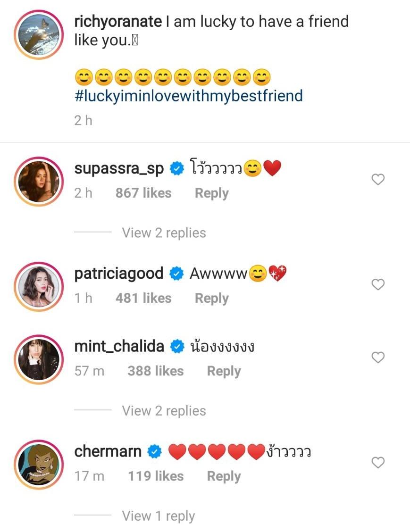Open richyoranate profile picture
Viewport: 410px width, 532px height.
pos(38,32)
